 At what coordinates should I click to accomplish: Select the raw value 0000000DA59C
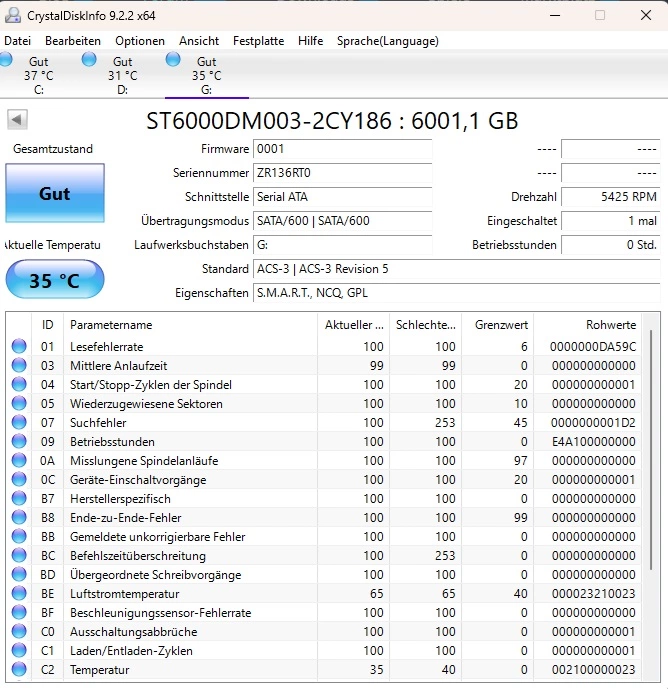[x=593, y=347]
